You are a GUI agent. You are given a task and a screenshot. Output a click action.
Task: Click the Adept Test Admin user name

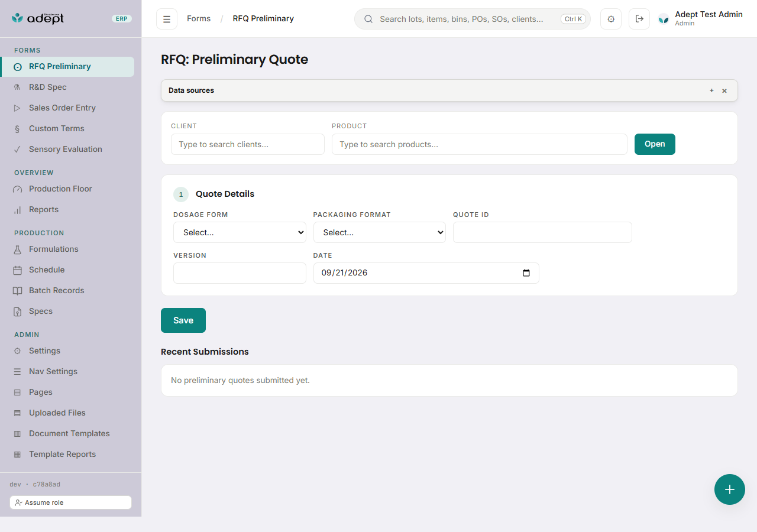pos(709,15)
